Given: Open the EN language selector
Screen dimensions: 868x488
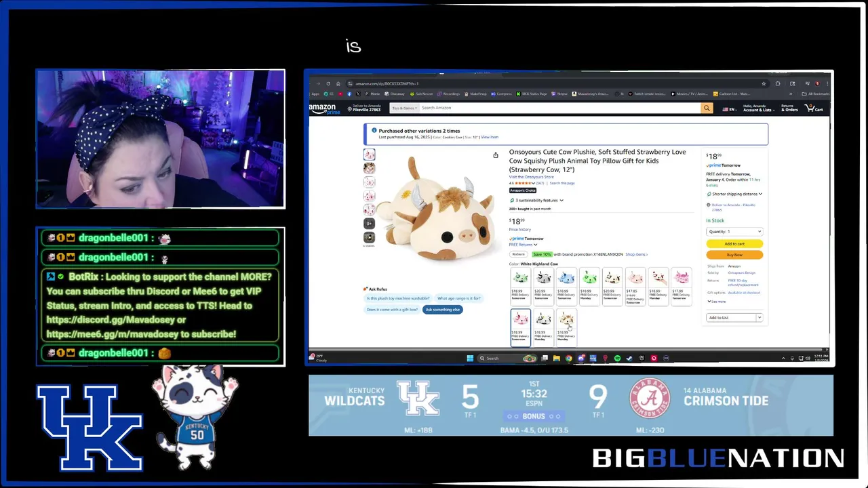Looking at the screenshot, I should (730, 109).
